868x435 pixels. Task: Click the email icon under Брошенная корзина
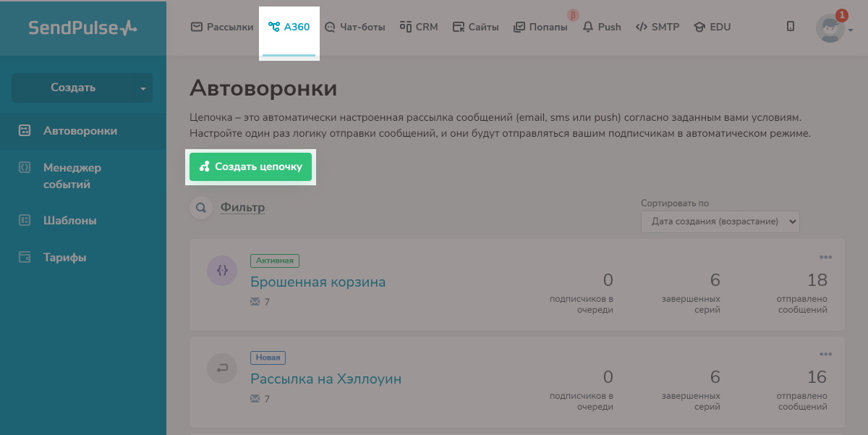(255, 302)
